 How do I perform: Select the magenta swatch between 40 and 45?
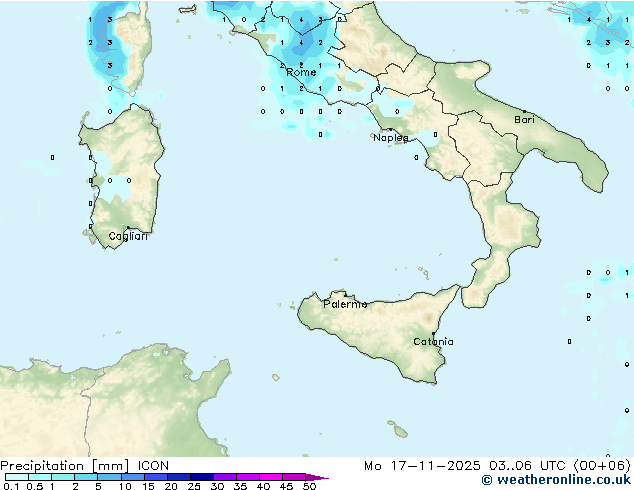[x=271, y=477]
